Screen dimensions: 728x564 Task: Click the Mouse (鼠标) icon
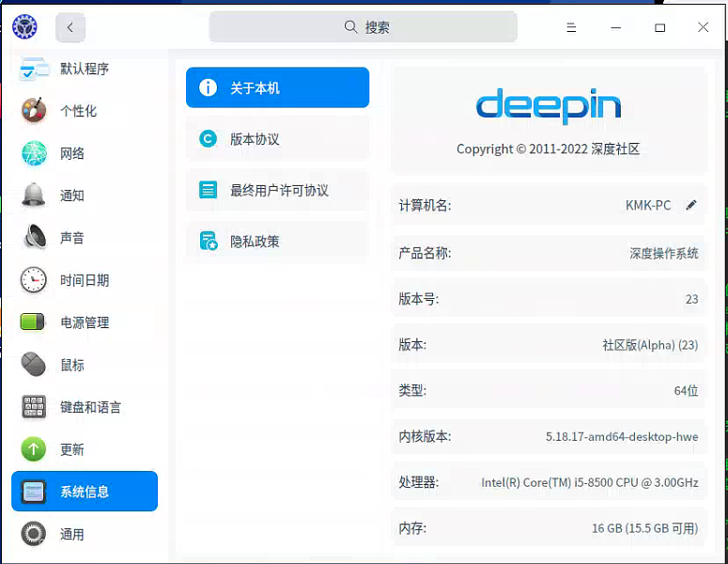34,364
